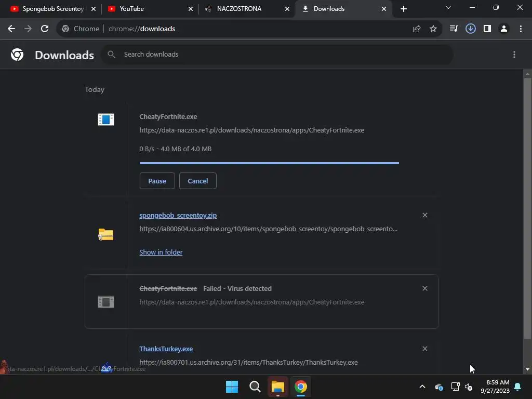
Task: Open the clock showing 8:59 AM
Action: (495, 387)
